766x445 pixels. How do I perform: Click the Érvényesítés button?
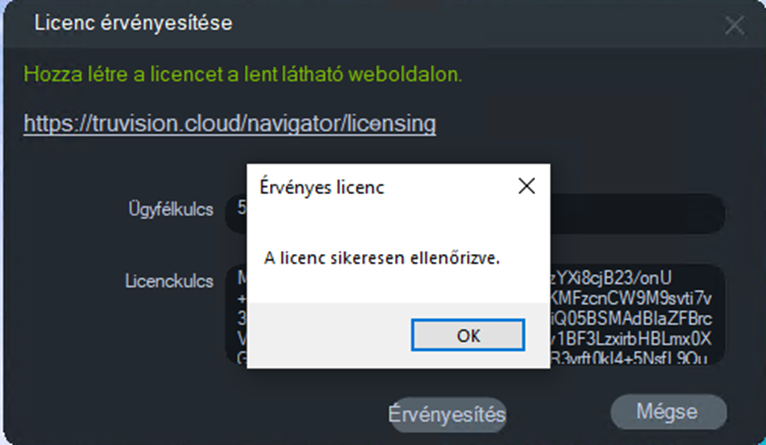(447, 414)
